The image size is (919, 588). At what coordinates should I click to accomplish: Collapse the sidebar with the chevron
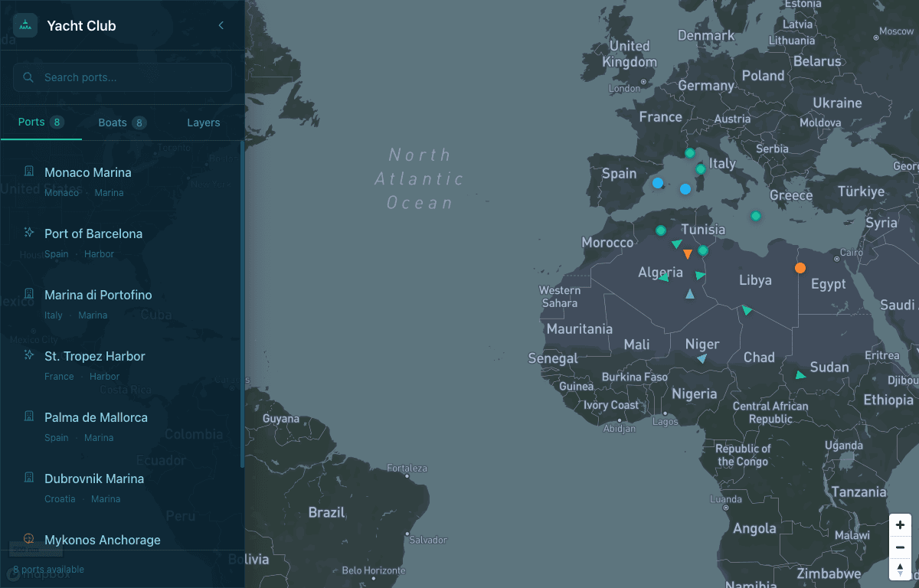click(221, 25)
